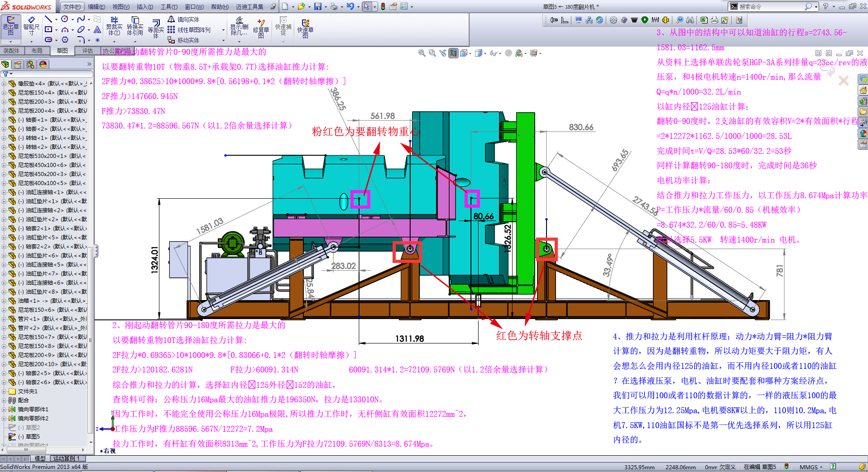The height and width of the screenshot is (472, 868).
Task: Toggle Quick Snaps mode
Action: (283, 26)
